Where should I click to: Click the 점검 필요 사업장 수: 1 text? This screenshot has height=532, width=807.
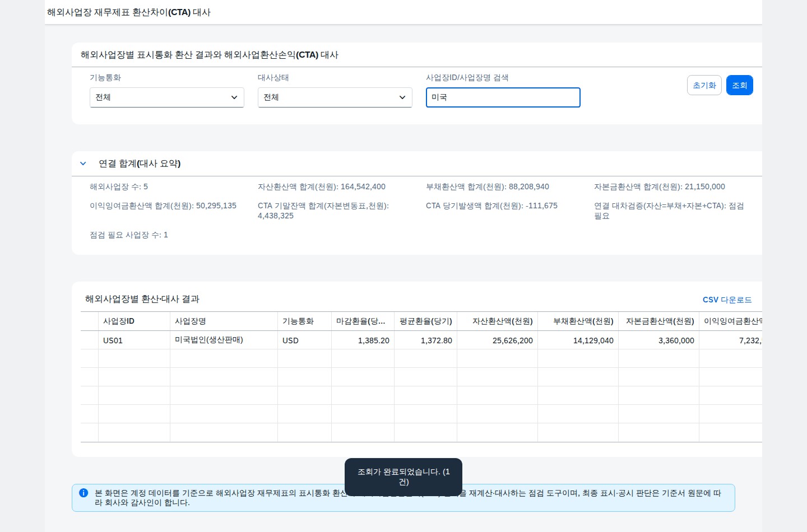coord(129,235)
